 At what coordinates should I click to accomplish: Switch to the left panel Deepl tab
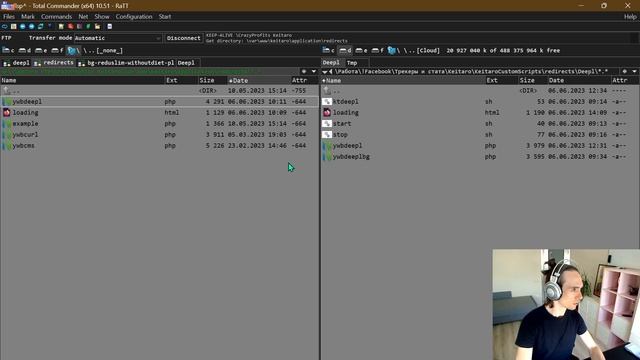click(x=187, y=63)
